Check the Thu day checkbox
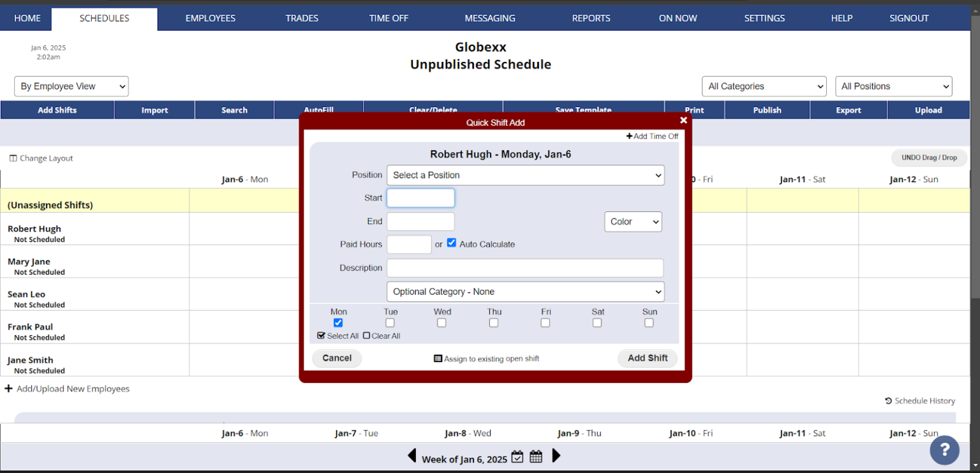 (494, 323)
